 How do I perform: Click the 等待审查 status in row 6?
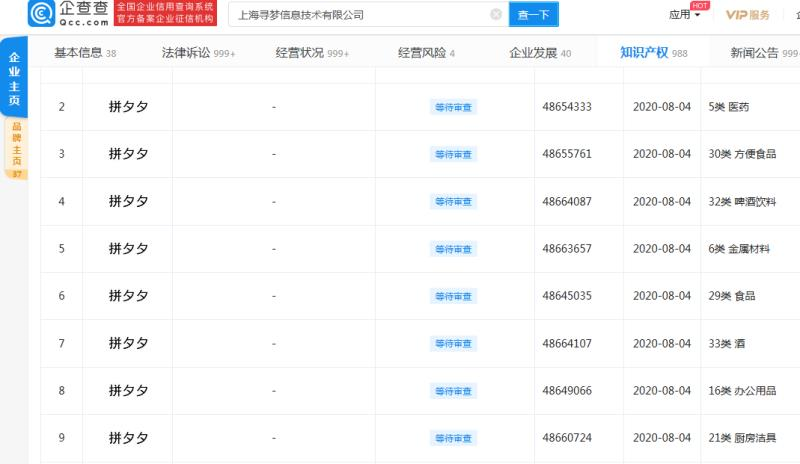coord(453,296)
